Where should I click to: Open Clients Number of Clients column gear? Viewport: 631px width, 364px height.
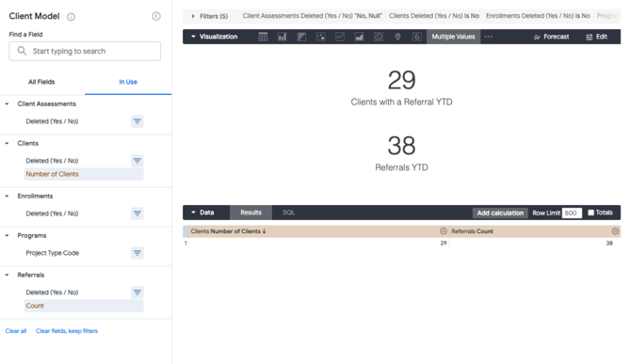point(443,231)
